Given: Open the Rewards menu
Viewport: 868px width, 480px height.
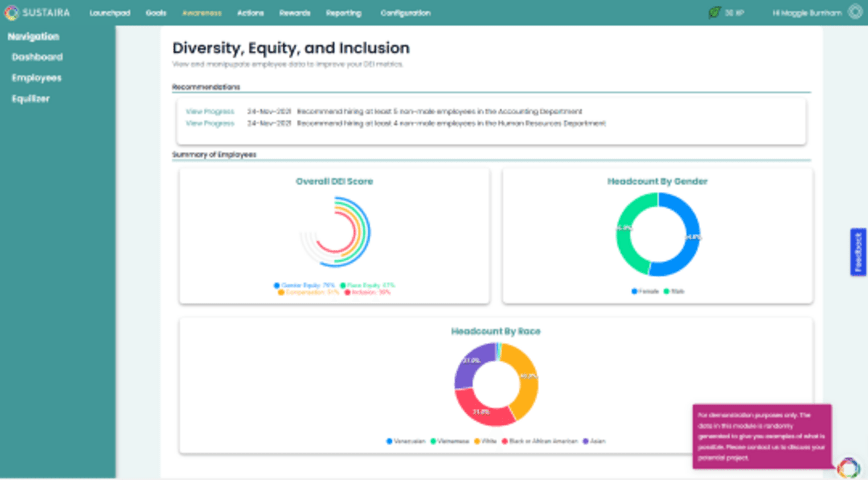Looking at the screenshot, I should [x=295, y=13].
